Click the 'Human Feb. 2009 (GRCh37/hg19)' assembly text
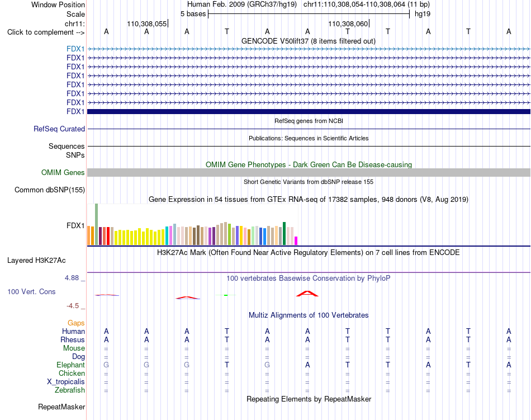Viewport: 531px width, 420px height. point(242,4)
